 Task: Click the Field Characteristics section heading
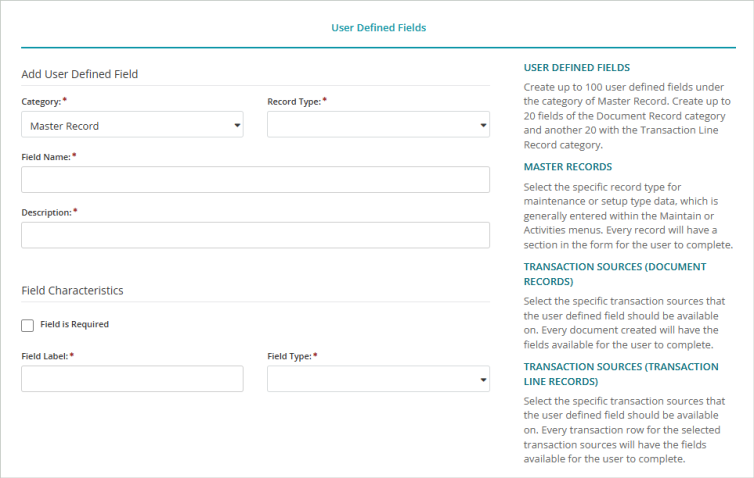(73, 290)
